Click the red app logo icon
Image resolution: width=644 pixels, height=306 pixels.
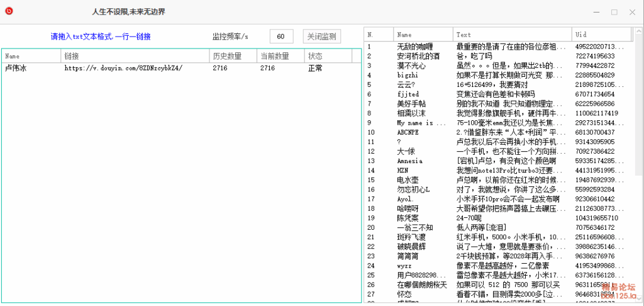(x=9, y=11)
